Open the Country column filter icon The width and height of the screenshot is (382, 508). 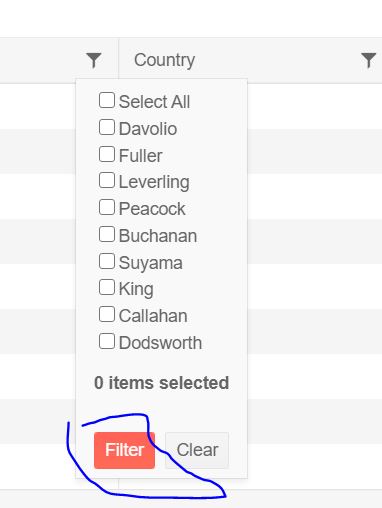tap(368, 60)
